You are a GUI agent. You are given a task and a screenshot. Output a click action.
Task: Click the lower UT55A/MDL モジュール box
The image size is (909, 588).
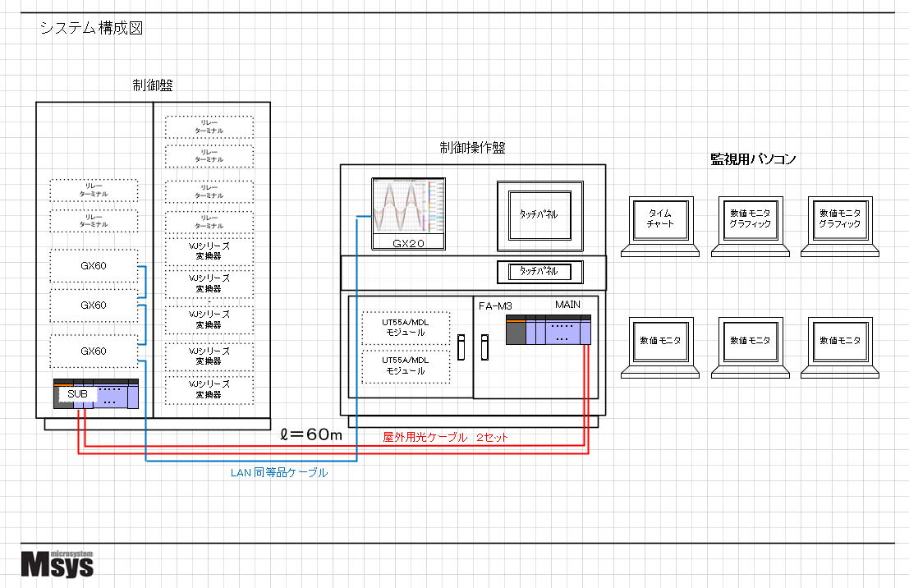(x=406, y=366)
